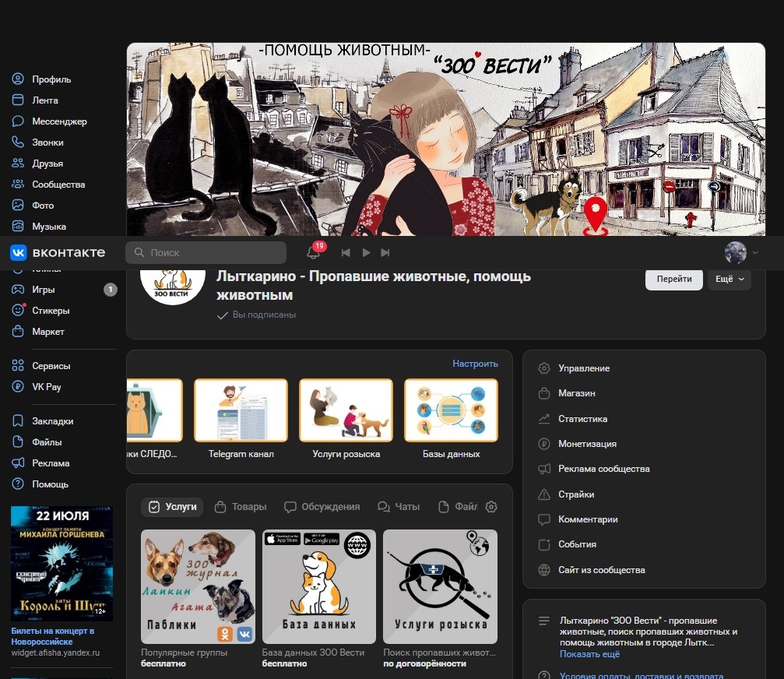Switch to the Файлы tab

[458, 506]
